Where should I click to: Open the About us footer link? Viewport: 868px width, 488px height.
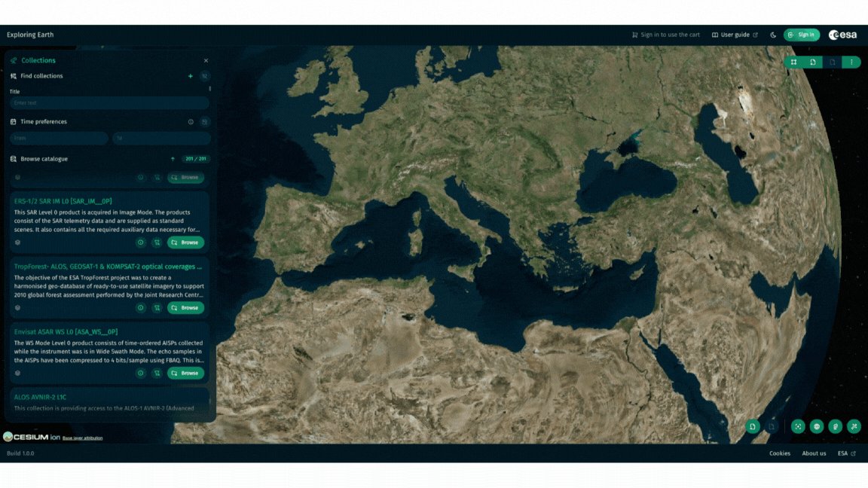pos(814,453)
